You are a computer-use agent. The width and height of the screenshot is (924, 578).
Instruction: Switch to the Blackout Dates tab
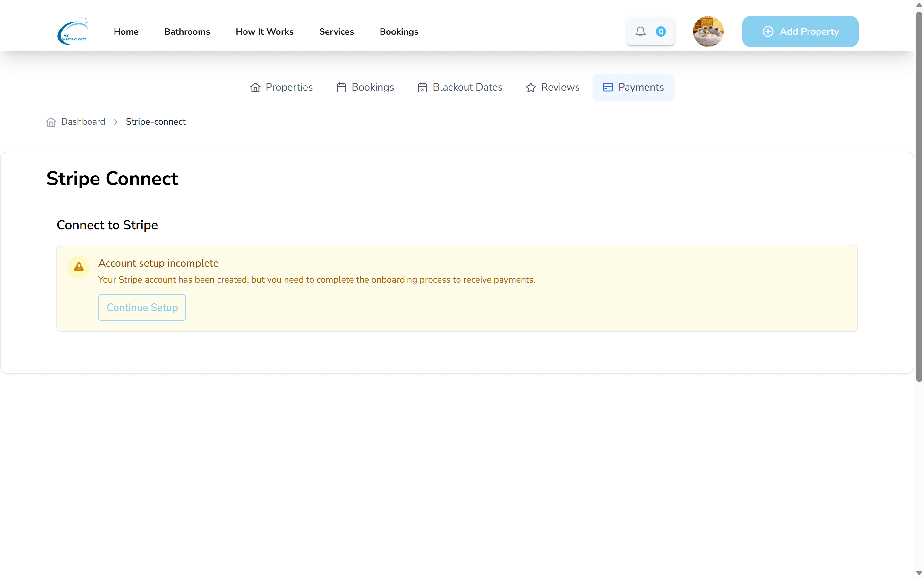point(460,88)
